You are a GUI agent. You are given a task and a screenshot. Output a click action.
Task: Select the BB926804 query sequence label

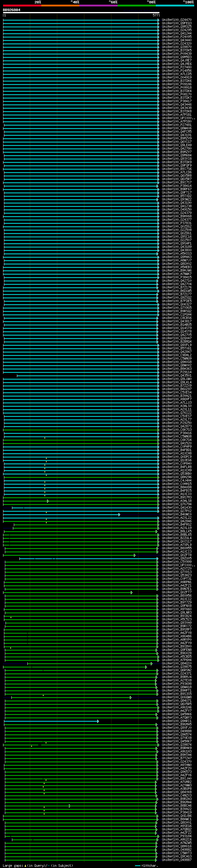(11, 10)
